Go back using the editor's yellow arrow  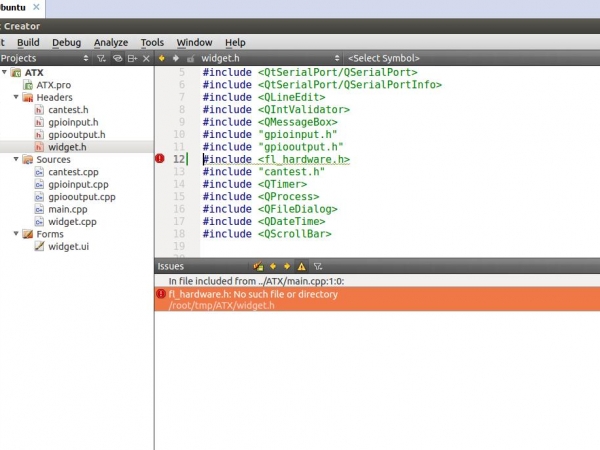162,59
